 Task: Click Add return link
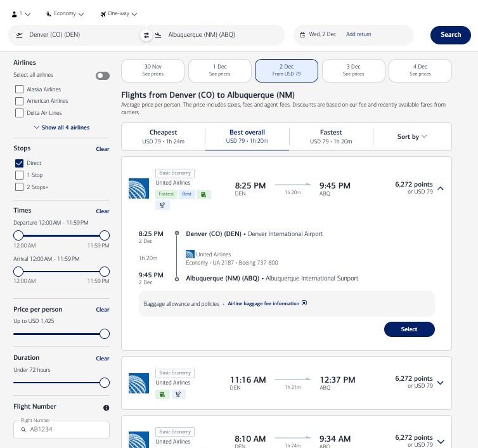click(x=359, y=34)
